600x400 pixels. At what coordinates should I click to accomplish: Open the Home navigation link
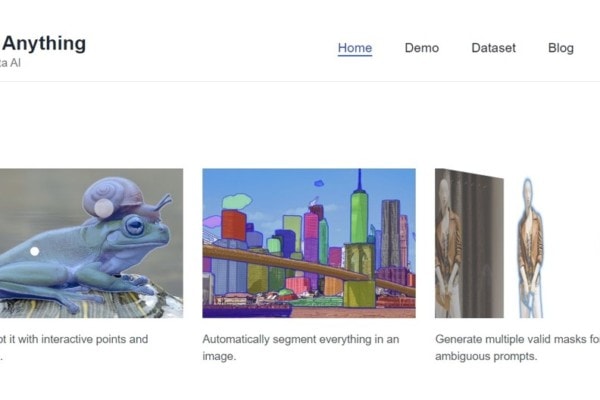click(x=355, y=48)
